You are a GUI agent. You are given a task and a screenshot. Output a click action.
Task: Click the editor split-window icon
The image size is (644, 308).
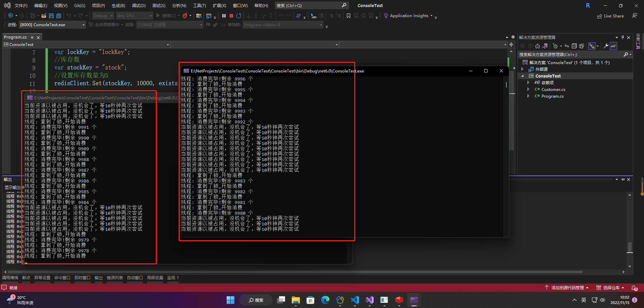pyautogui.click(x=511, y=45)
